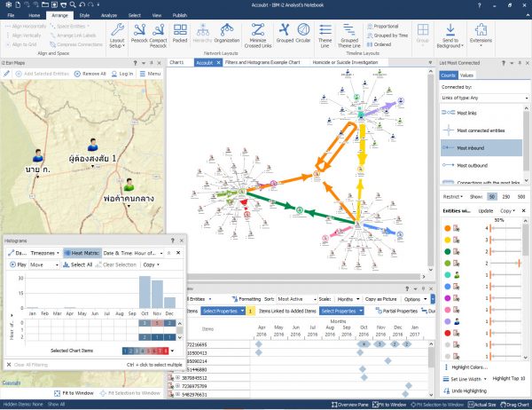Select Most connected entities option
Image resolution: width=532 pixels, height=410 pixels.
[x=481, y=130]
